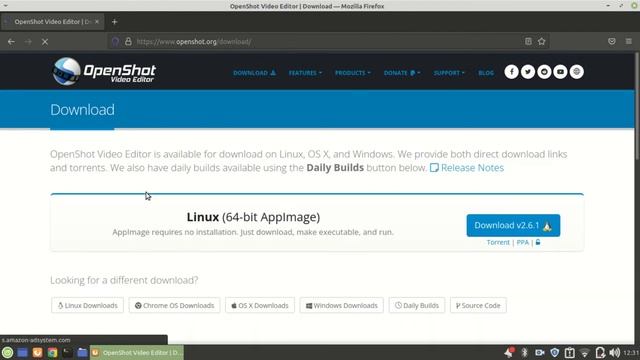
Task: Click the globe language icon
Action: point(577,72)
